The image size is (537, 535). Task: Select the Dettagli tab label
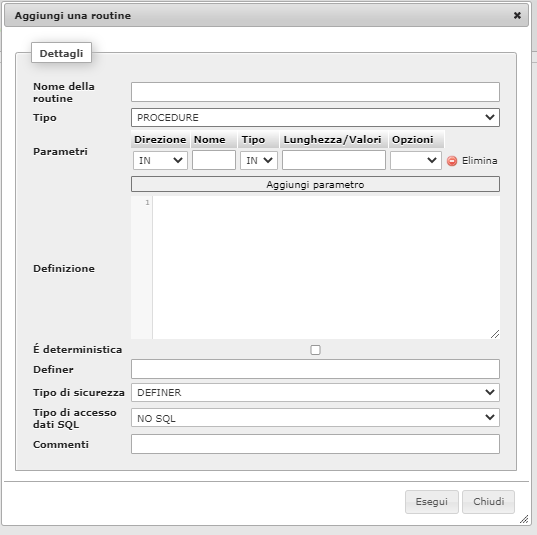[x=61, y=53]
